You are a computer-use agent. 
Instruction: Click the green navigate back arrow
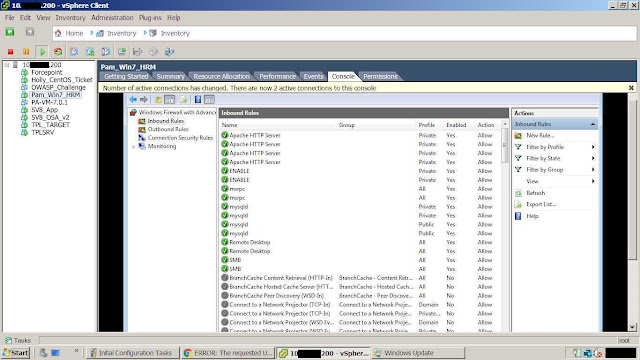pos(10,32)
